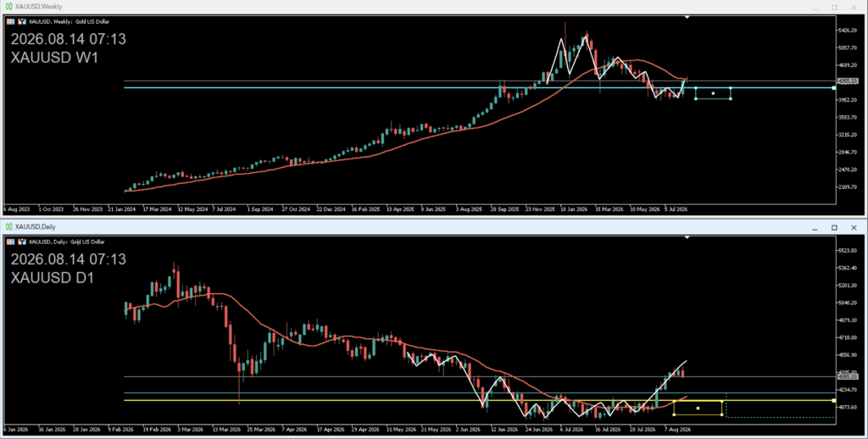
Task: Click the 3952.20 price on the Weekly scale
Action: click(x=849, y=100)
